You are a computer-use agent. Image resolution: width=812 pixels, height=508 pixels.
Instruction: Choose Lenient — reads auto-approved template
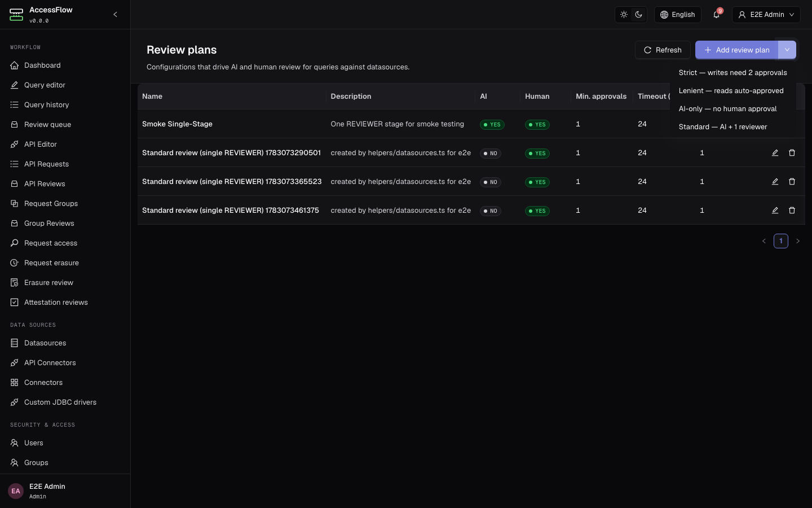[x=732, y=91]
